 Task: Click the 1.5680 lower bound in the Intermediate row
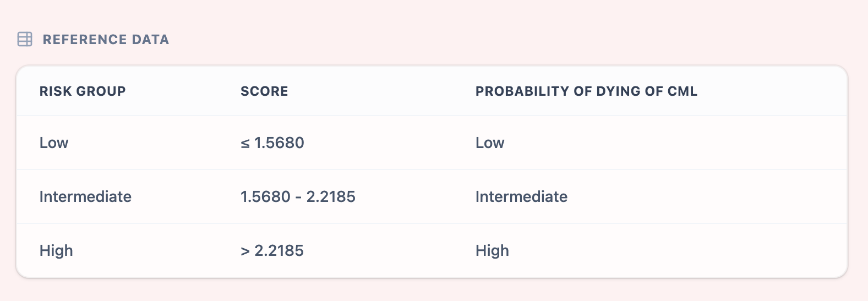coord(265,197)
